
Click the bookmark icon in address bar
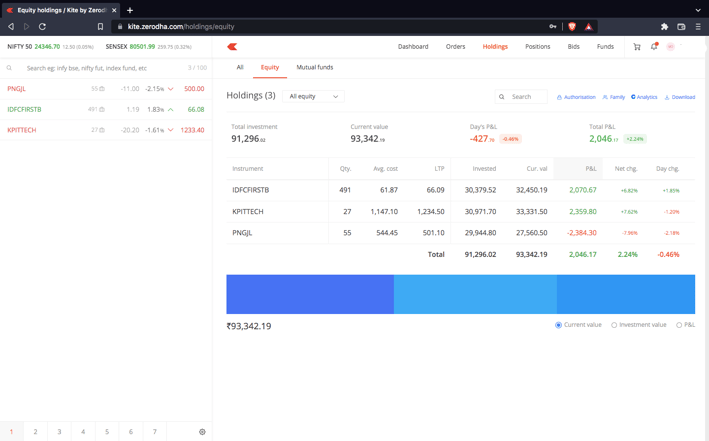[100, 27]
